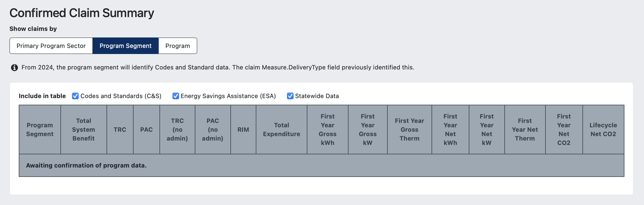Click First Year Gross kWh header

[x=328, y=130]
